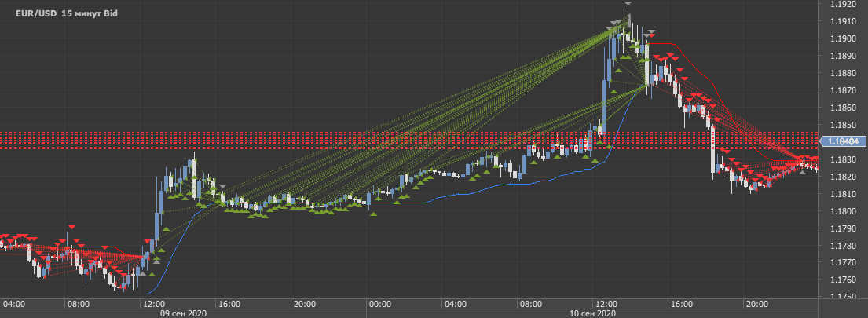This screenshot has height=318, width=868.
Task: Click the 10 сен 2020 date label
Action: click(x=593, y=313)
